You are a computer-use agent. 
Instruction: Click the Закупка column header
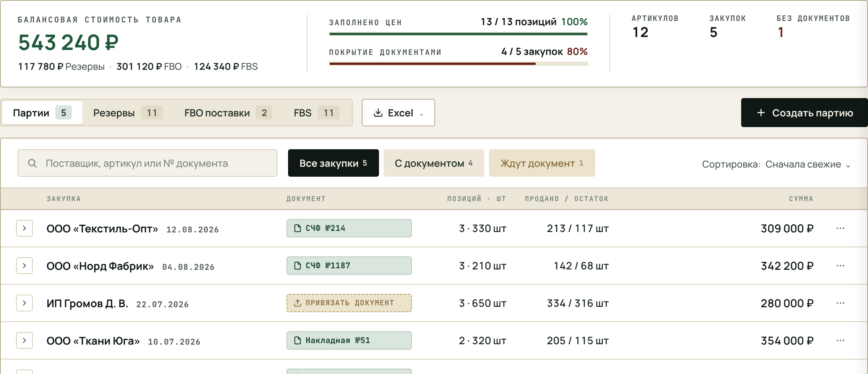[x=64, y=198]
